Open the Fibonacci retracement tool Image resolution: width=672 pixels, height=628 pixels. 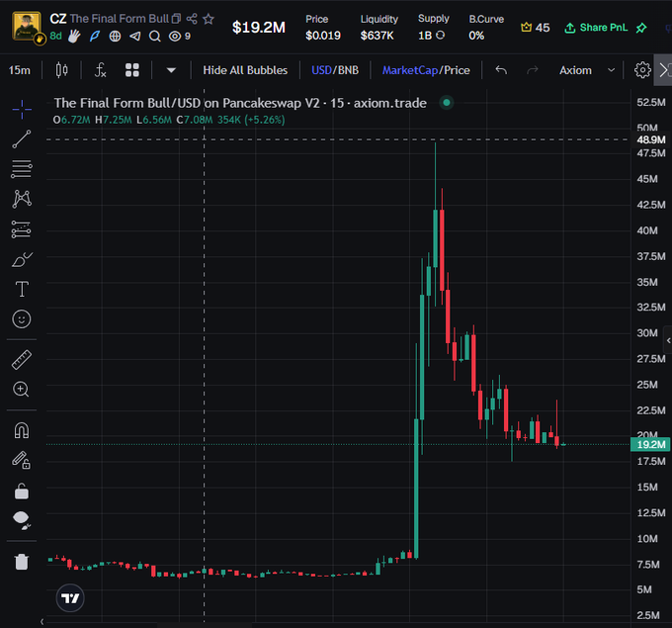pyautogui.click(x=22, y=169)
